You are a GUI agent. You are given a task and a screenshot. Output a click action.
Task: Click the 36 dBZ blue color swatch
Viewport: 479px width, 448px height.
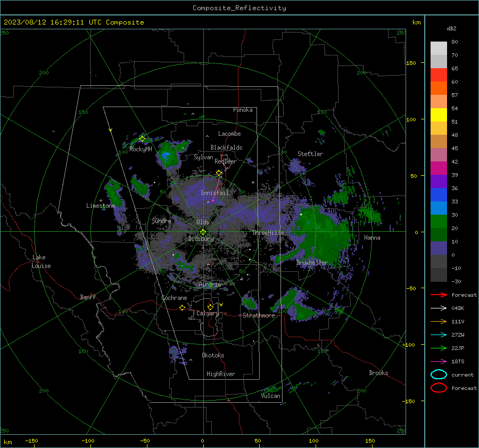click(x=439, y=194)
